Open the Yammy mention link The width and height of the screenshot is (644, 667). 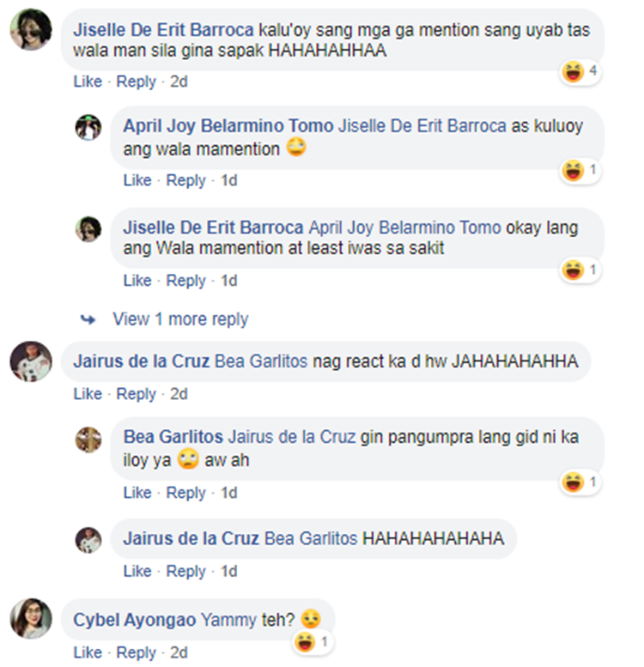pos(228,620)
